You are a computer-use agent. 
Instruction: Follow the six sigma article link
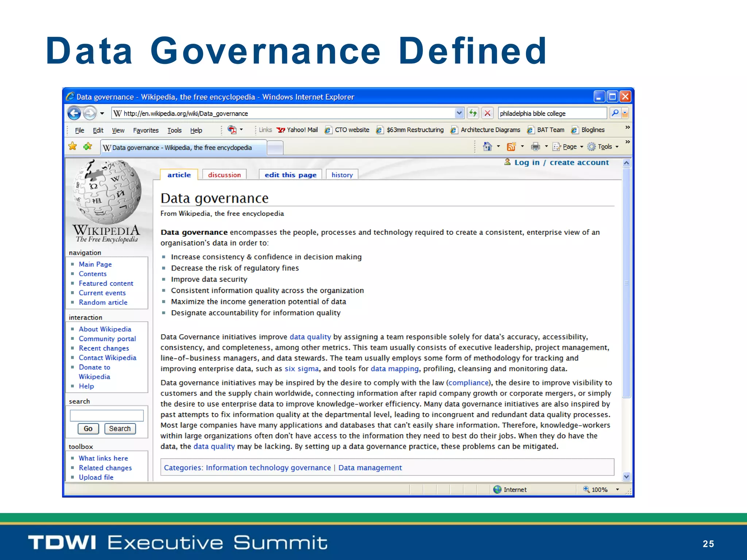coord(302,369)
